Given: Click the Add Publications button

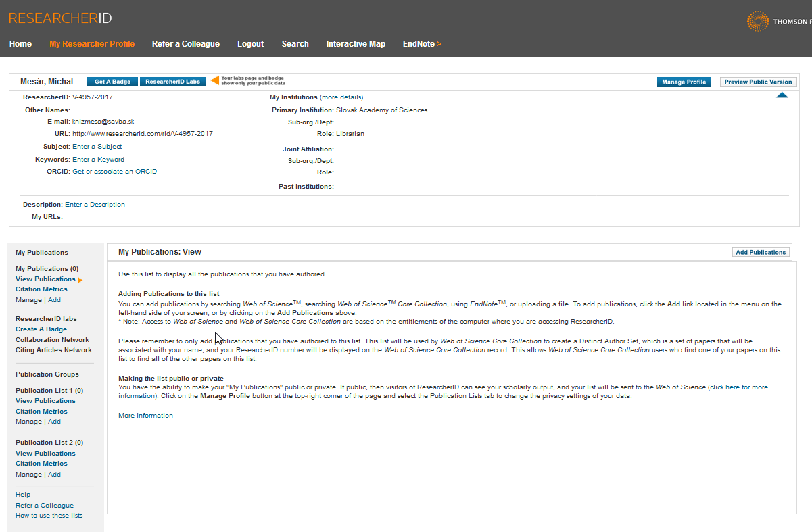Looking at the screenshot, I should click(x=761, y=252).
